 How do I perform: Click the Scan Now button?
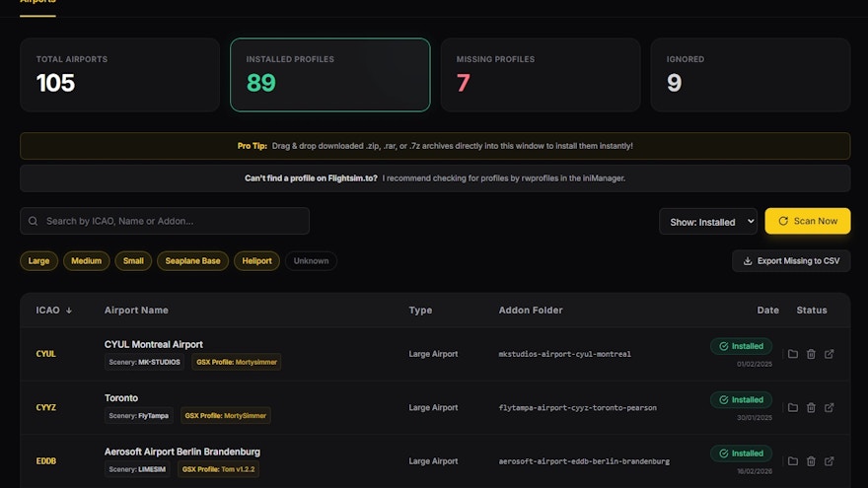pyautogui.click(x=807, y=221)
